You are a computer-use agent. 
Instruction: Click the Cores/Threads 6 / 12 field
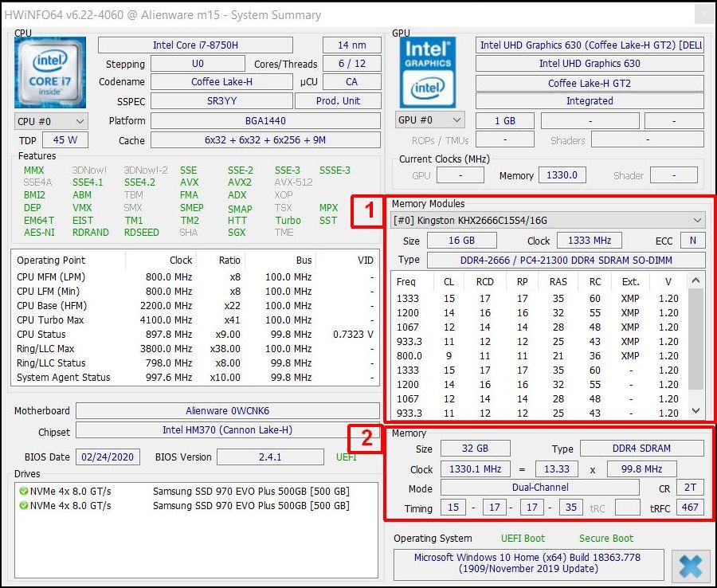[351, 64]
